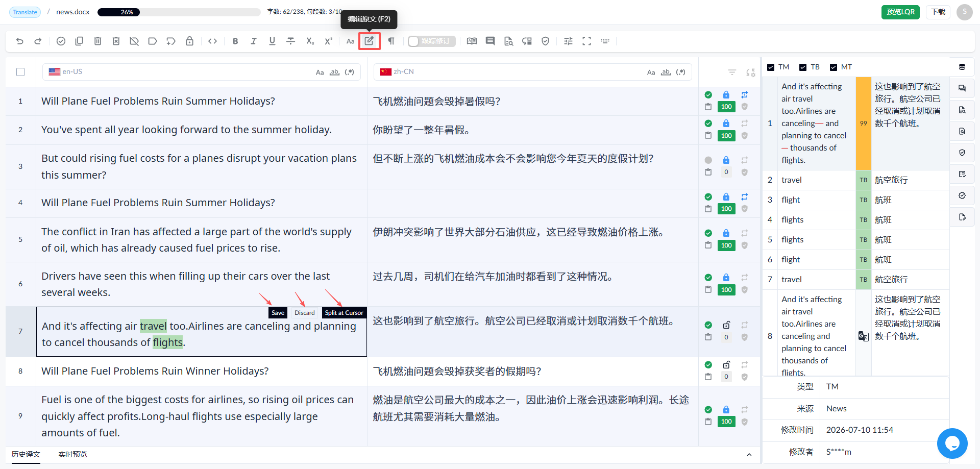Apply bold formatting
This screenshot has height=469, width=980.
(235, 41)
